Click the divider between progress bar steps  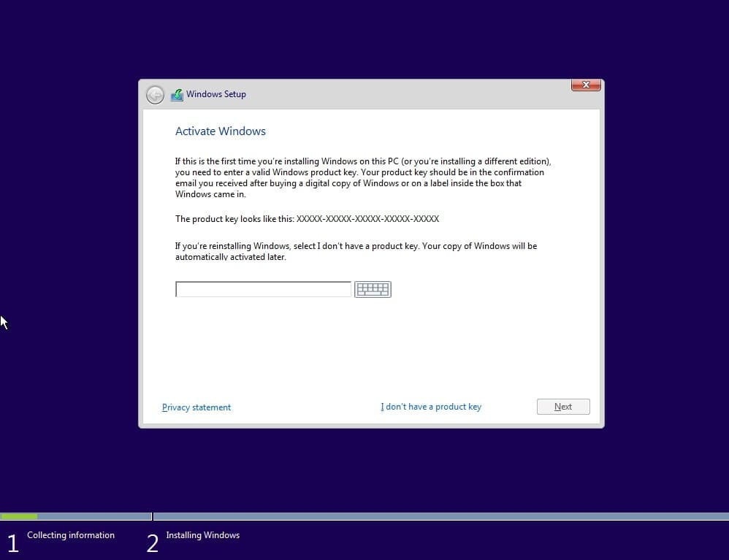[x=152, y=516]
